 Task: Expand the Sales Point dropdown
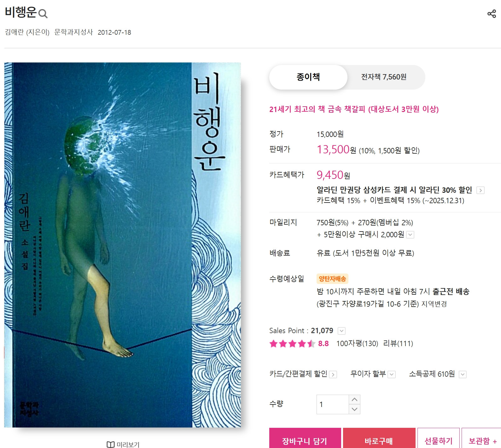341,331
